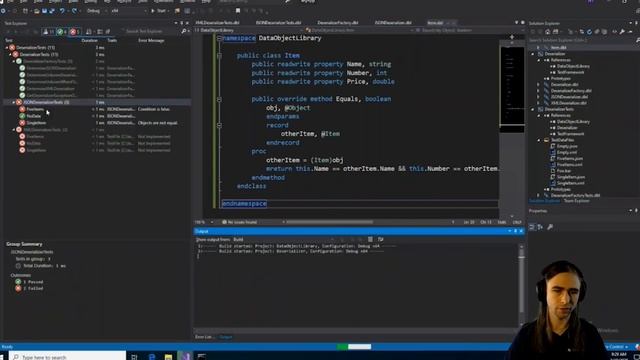
Task: Collapse the Deserializer project in Solution Explorer
Action: tap(533, 54)
